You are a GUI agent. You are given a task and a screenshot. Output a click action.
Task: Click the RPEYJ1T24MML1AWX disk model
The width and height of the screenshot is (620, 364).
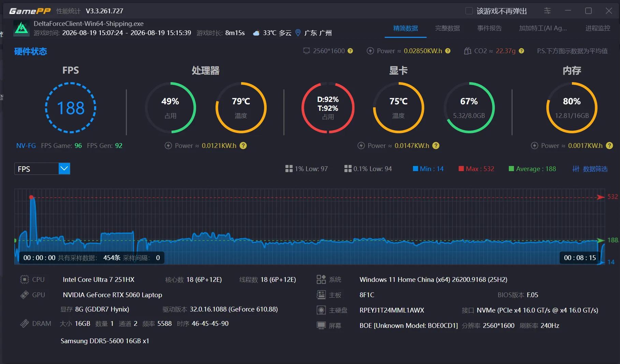pyautogui.click(x=392, y=310)
